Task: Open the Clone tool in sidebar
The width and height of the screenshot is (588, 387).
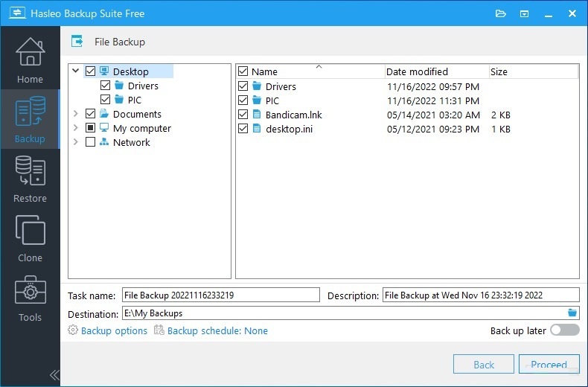Action: coord(30,239)
